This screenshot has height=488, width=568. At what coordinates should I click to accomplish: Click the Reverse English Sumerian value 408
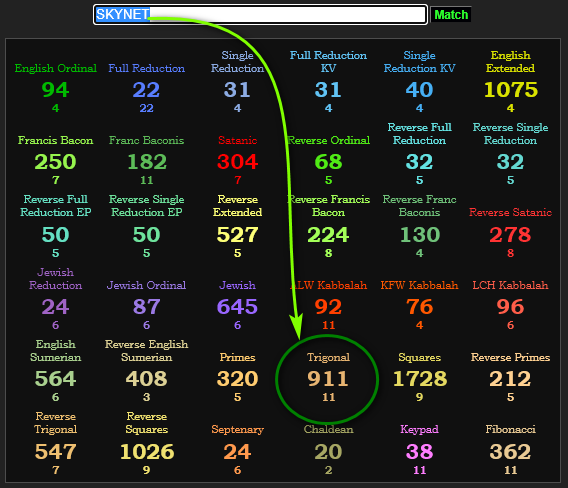[146, 379]
